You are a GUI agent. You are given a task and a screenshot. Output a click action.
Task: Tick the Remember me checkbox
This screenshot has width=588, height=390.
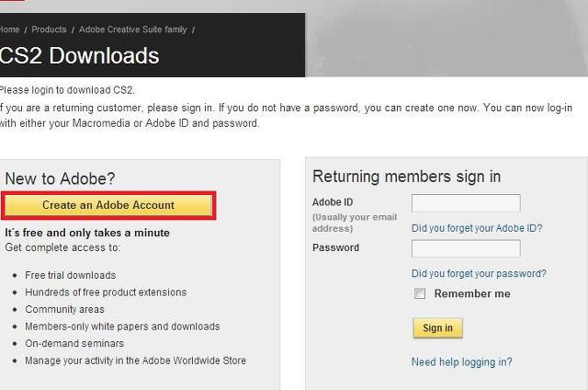pyautogui.click(x=420, y=293)
